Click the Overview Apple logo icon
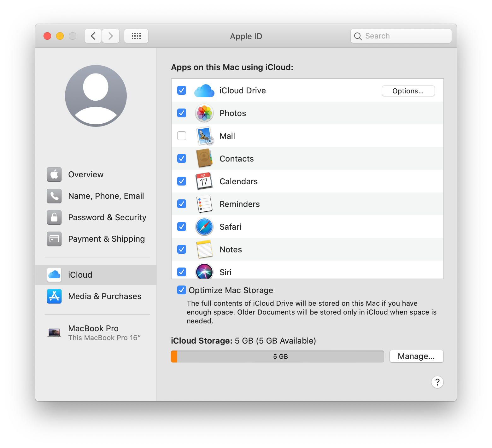 tap(54, 174)
